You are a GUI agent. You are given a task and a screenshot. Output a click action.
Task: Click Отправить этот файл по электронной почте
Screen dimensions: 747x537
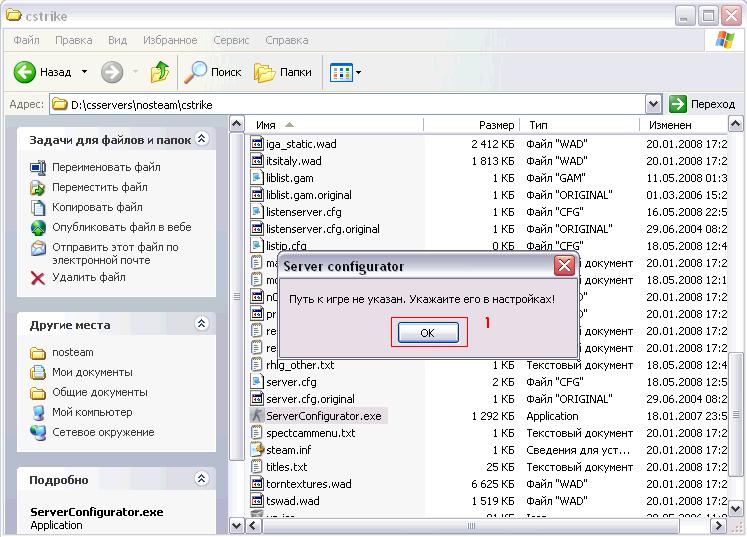click(115, 253)
